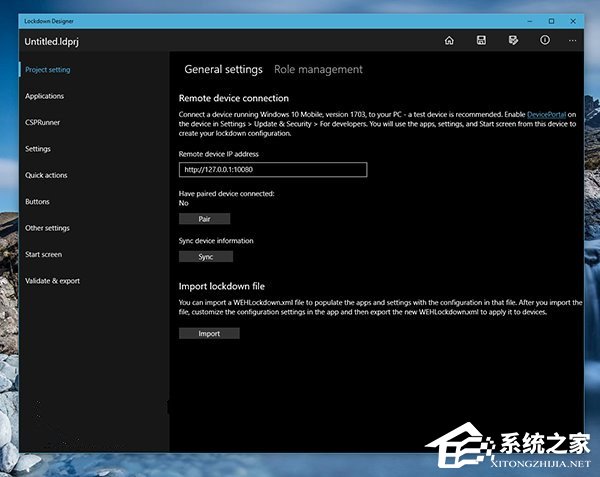Click the Untitled.ldprj project title
The width and height of the screenshot is (600, 477).
point(52,42)
